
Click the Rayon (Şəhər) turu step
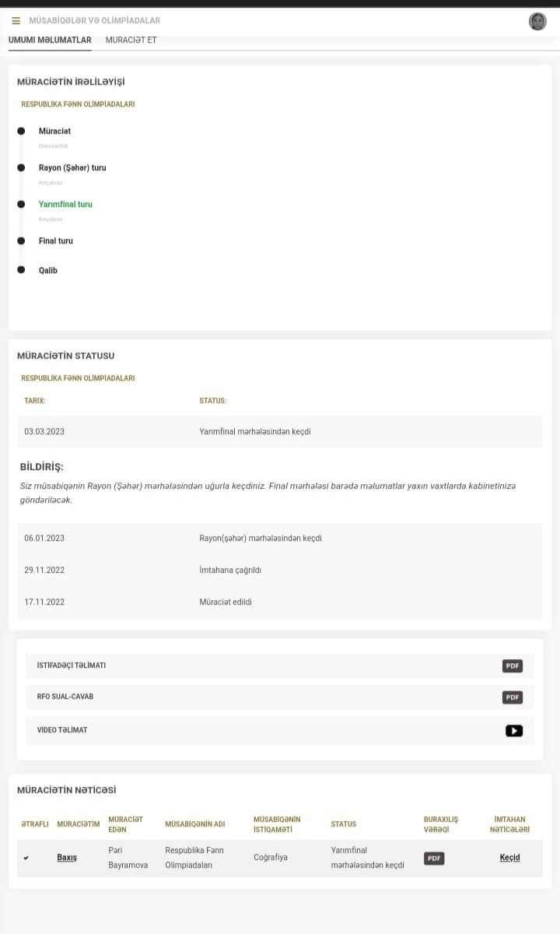coord(72,167)
